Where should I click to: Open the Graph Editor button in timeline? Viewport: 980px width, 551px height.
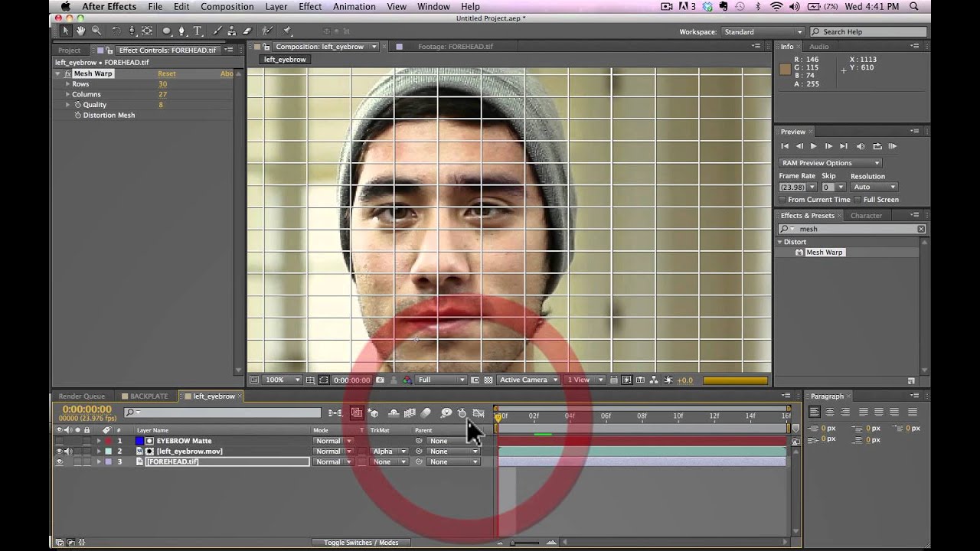479,413
